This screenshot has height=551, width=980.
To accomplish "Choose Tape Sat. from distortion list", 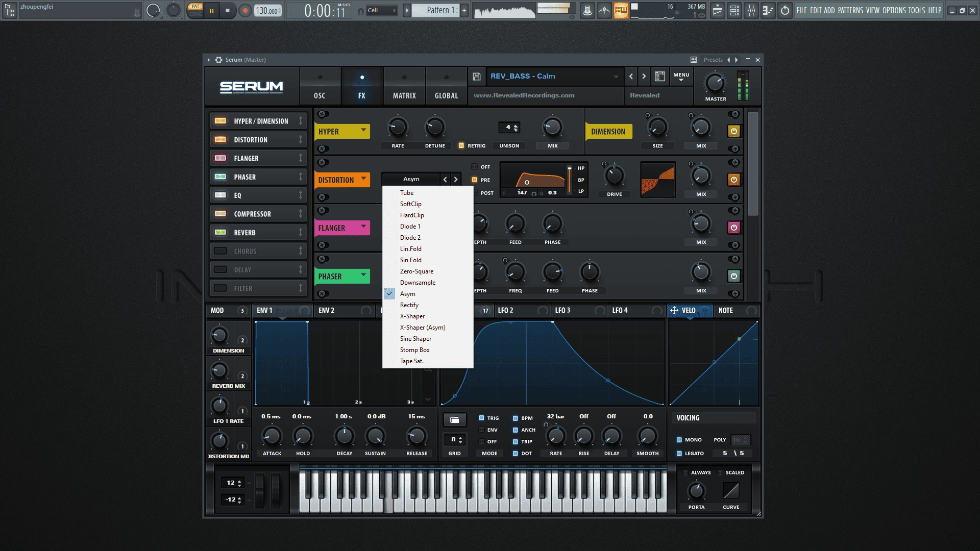I will click(428, 361).
